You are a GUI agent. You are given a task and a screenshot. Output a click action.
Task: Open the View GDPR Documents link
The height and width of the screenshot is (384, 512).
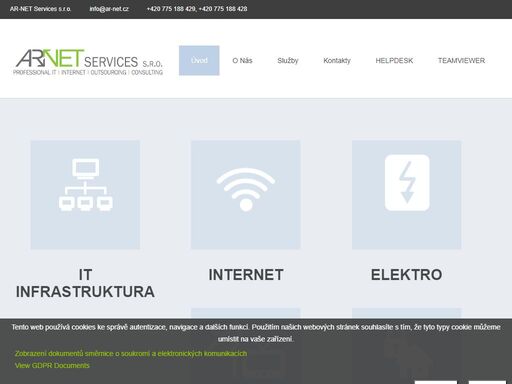click(x=52, y=365)
